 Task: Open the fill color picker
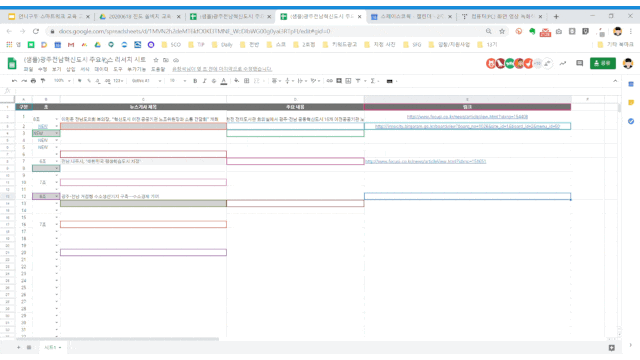[236, 81]
